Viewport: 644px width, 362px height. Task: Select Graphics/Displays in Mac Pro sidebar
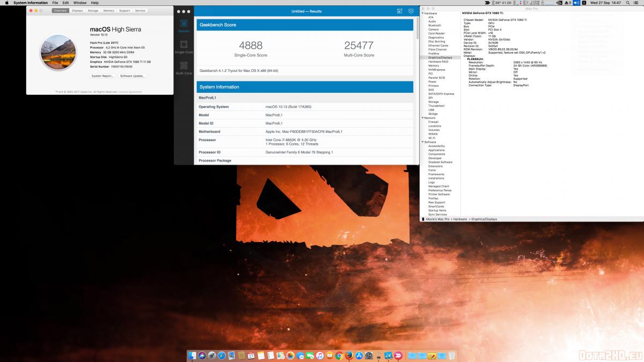click(440, 57)
